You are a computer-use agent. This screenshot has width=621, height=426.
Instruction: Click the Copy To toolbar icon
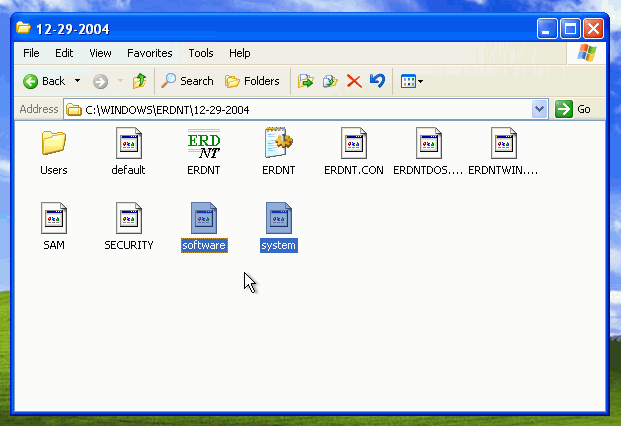(x=330, y=81)
